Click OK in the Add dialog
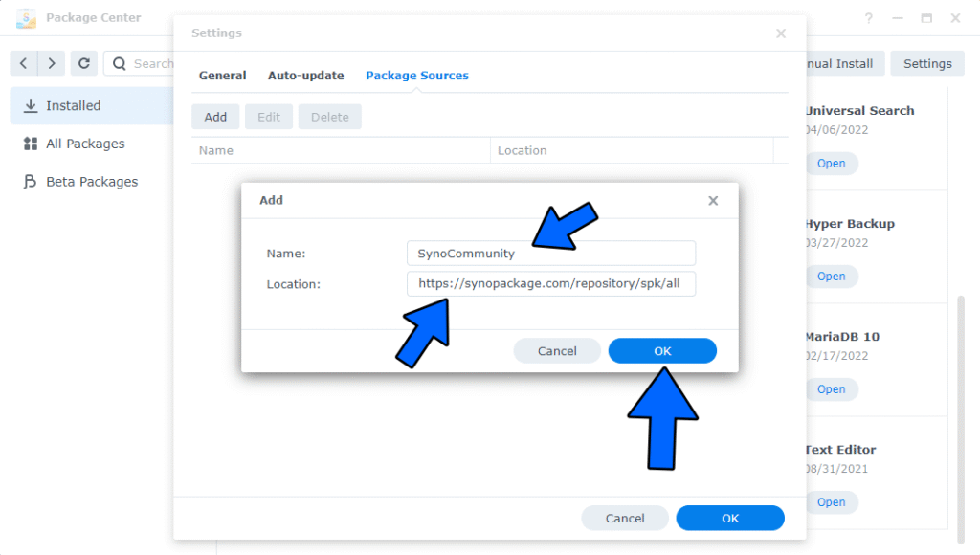The image size is (980, 555). 662,351
